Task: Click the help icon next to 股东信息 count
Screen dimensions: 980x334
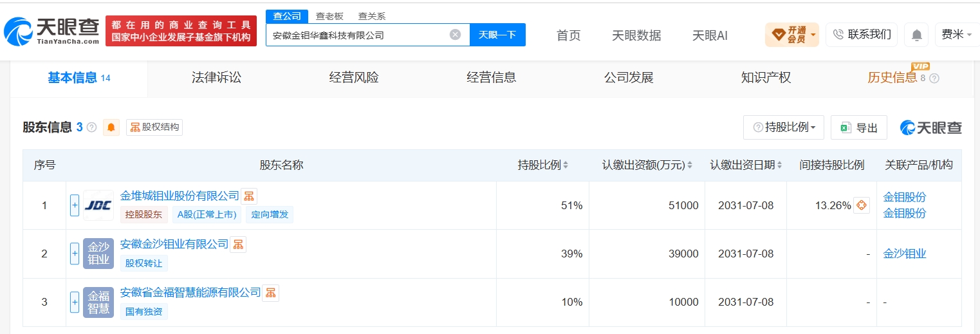Action: pos(91,127)
